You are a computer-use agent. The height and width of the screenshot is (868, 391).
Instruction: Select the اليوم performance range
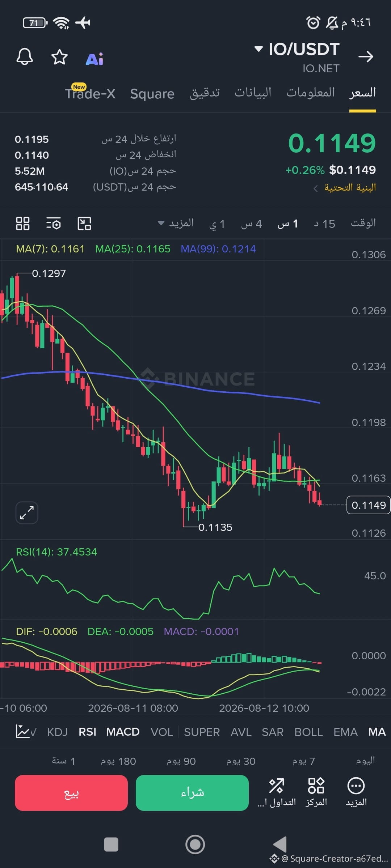point(365,761)
